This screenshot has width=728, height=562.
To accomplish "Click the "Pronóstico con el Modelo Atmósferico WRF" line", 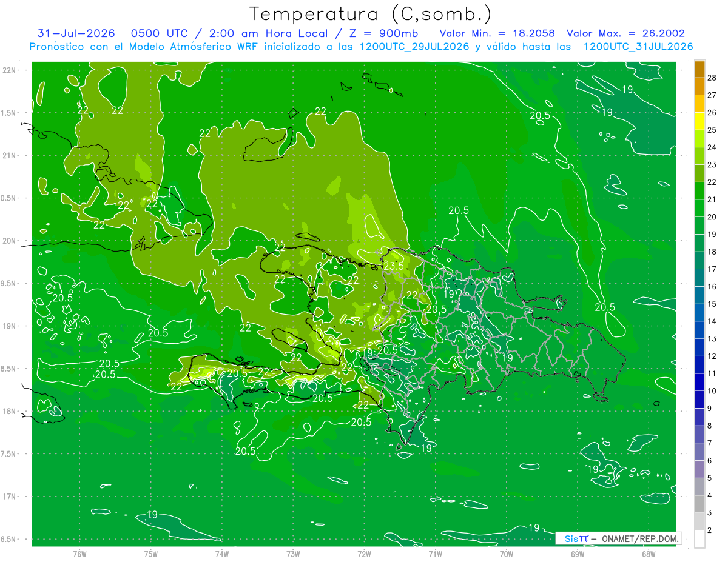I will pyautogui.click(x=145, y=47).
